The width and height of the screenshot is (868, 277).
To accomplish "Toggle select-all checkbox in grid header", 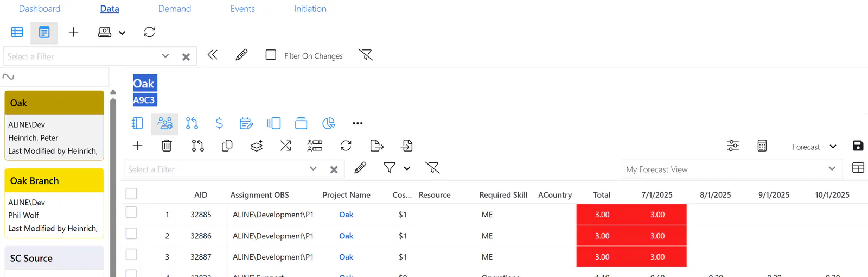I will pyautogui.click(x=131, y=193).
